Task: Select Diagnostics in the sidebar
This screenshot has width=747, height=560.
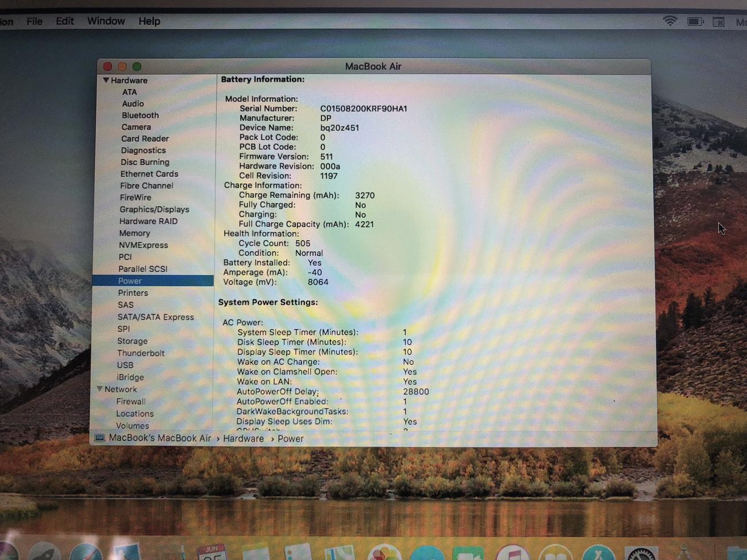Action: (143, 150)
